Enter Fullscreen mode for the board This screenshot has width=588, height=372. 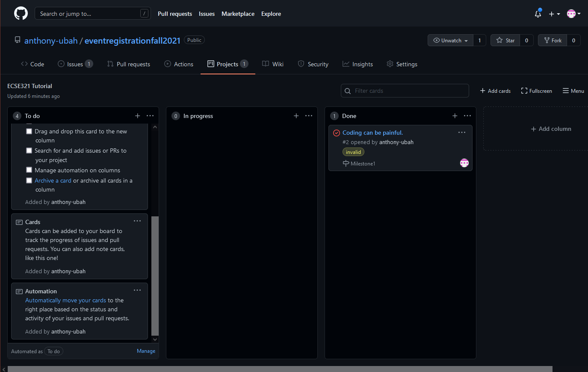(536, 91)
